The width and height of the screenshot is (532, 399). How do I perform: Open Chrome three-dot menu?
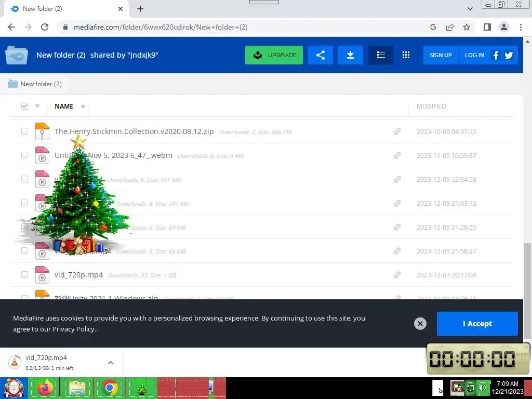point(521,27)
